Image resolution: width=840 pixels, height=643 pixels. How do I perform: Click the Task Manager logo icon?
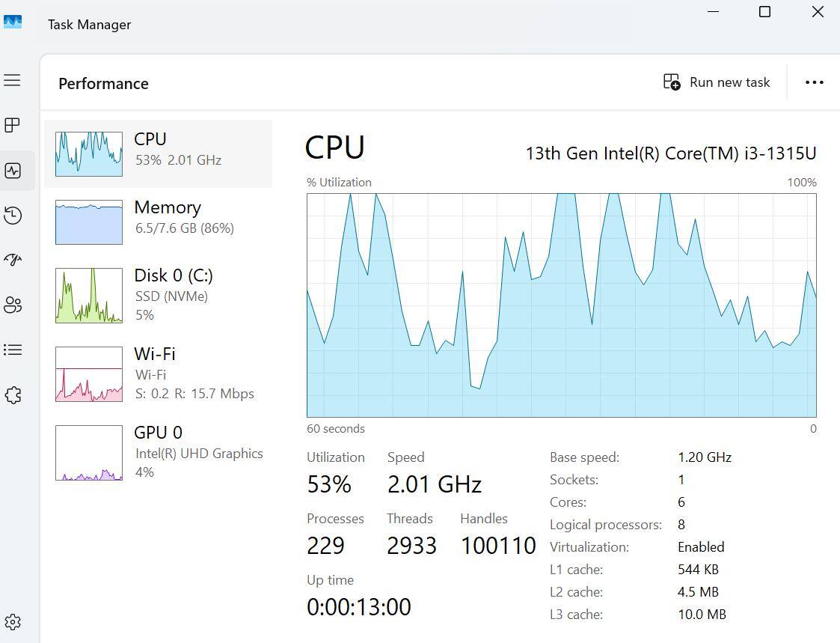click(x=13, y=22)
